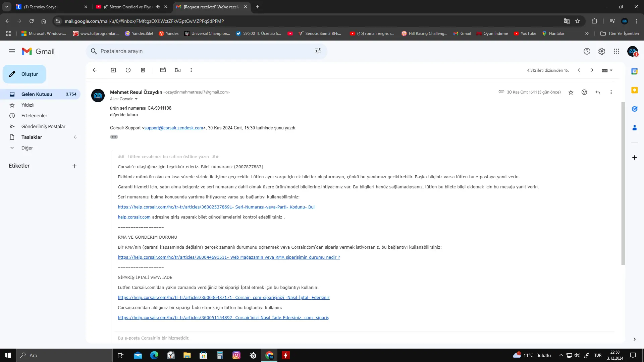This screenshot has width=644, height=362.
Task: Show hidden system tray icons
Action: coord(561,355)
